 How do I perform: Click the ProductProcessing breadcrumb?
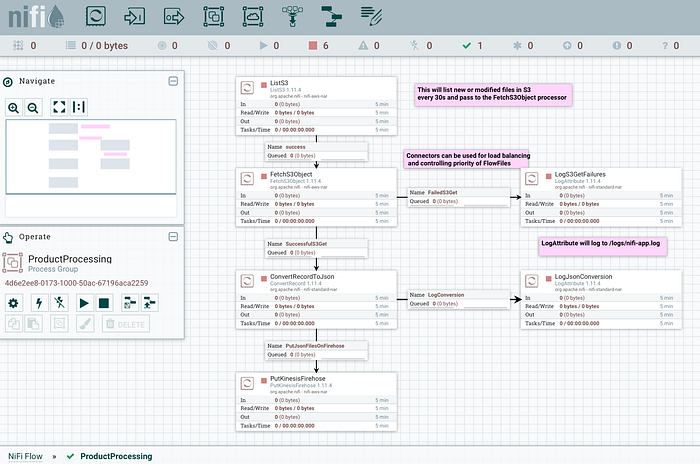pyautogui.click(x=116, y=456)
